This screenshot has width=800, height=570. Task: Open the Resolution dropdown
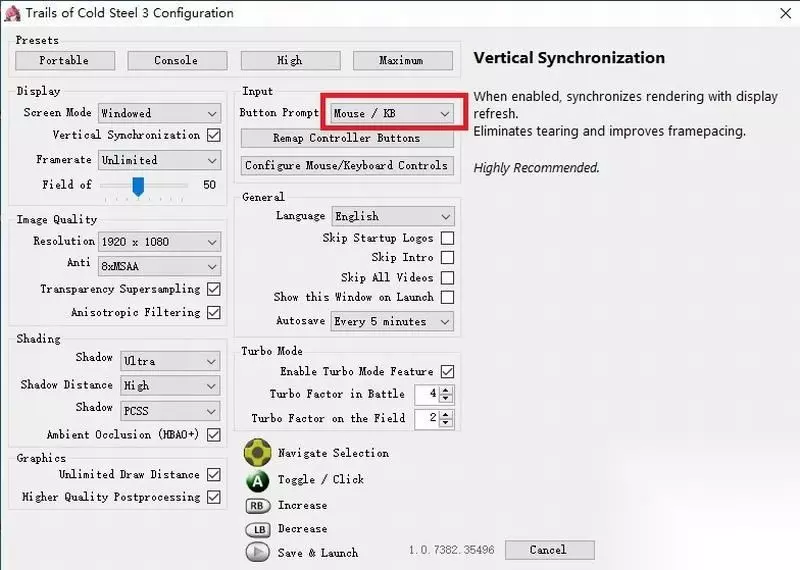[159, 242]
